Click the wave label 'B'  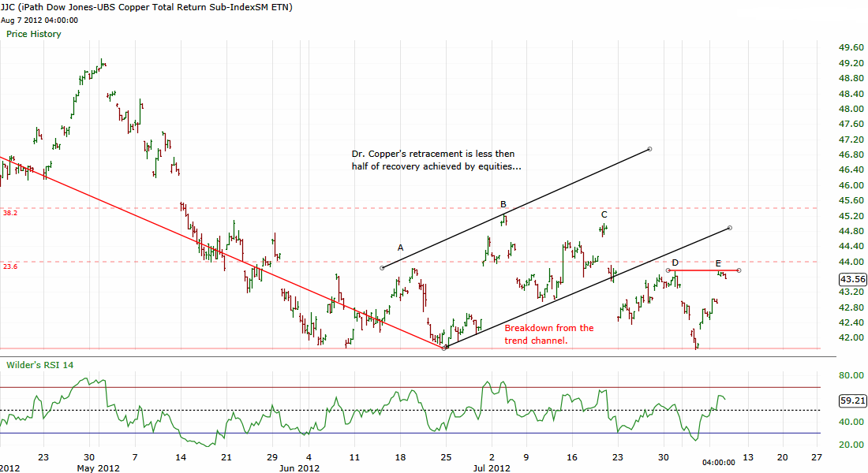pyautogui.click(x=503, y=205)
